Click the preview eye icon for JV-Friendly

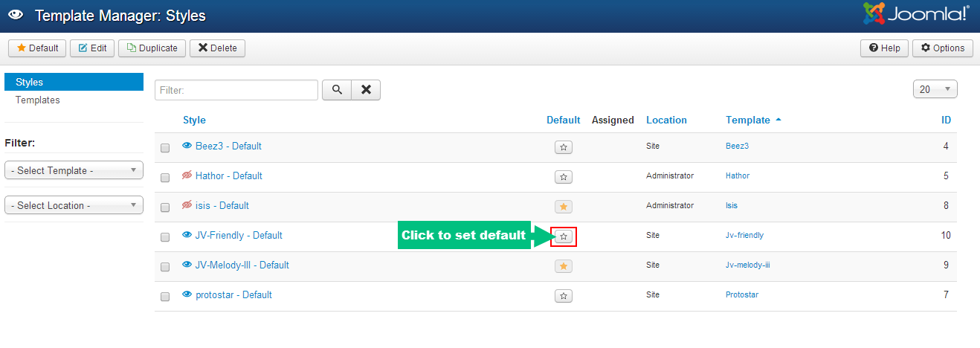click(187, 235)
